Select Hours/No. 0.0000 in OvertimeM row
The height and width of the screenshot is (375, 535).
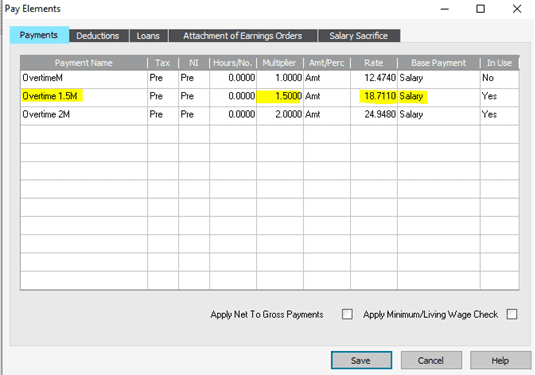click(x=233, y=78)
